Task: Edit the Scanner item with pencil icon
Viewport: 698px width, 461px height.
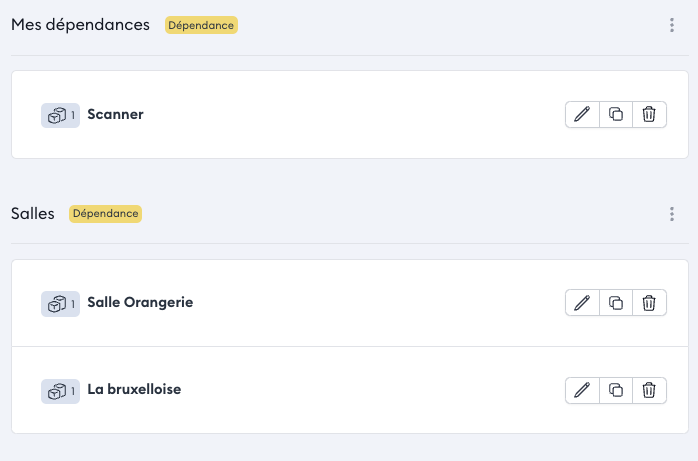Action: coord(582,114)
